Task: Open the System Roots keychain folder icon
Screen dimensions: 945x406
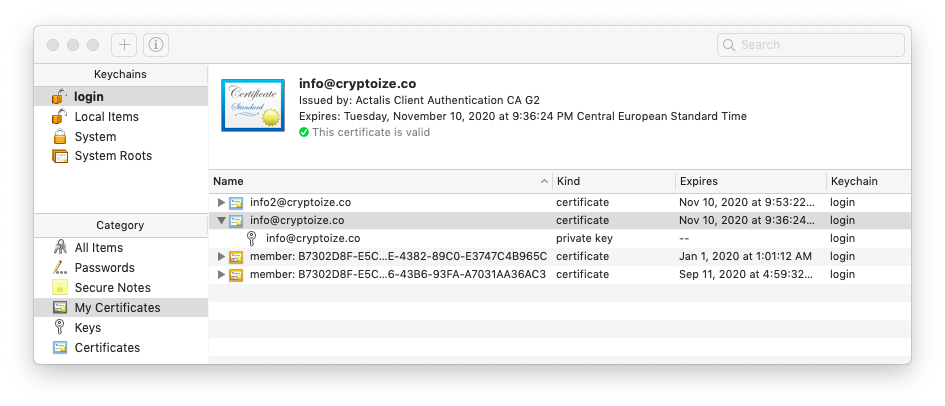Action: pyautogui.click(x=60, y=156)
